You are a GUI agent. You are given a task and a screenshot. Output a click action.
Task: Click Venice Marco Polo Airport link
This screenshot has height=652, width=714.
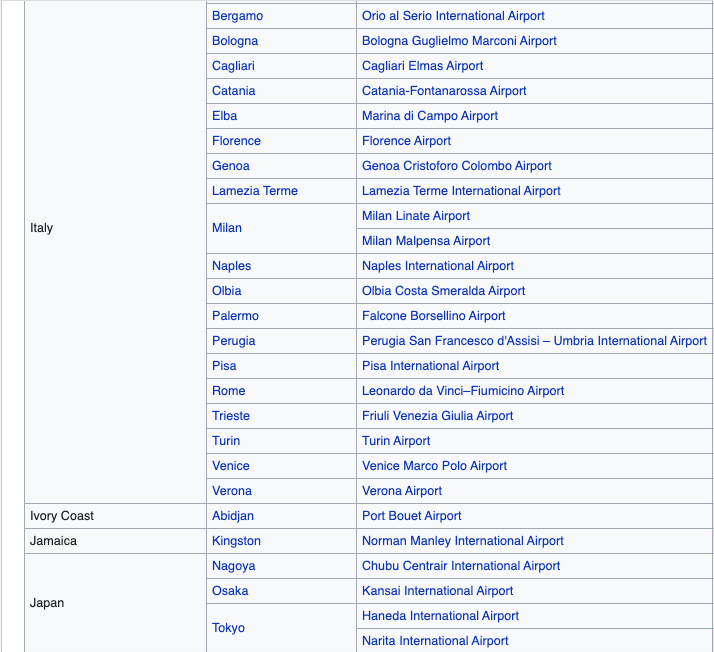click(x=434, y=466)
